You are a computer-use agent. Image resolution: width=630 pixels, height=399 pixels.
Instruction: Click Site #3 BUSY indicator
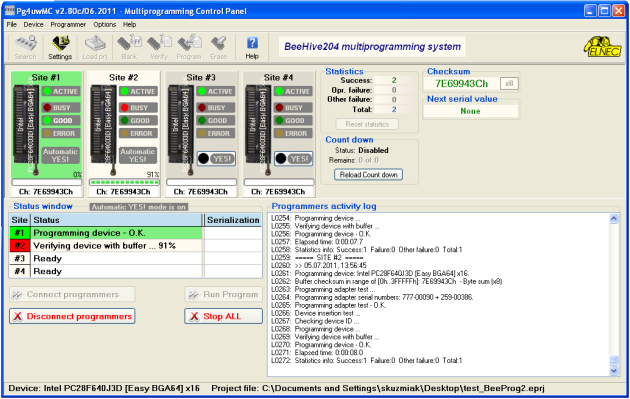tap(216, 108)
